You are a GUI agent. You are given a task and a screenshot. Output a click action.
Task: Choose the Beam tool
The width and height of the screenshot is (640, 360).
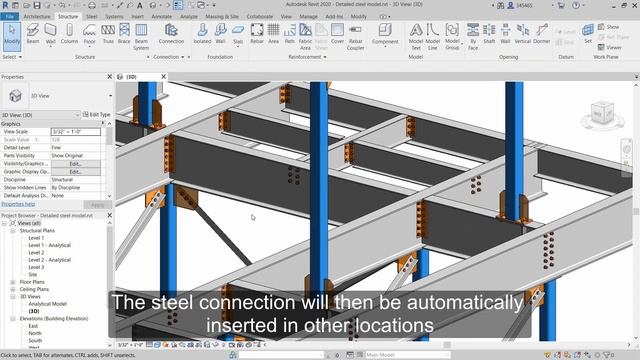(33, 34)
